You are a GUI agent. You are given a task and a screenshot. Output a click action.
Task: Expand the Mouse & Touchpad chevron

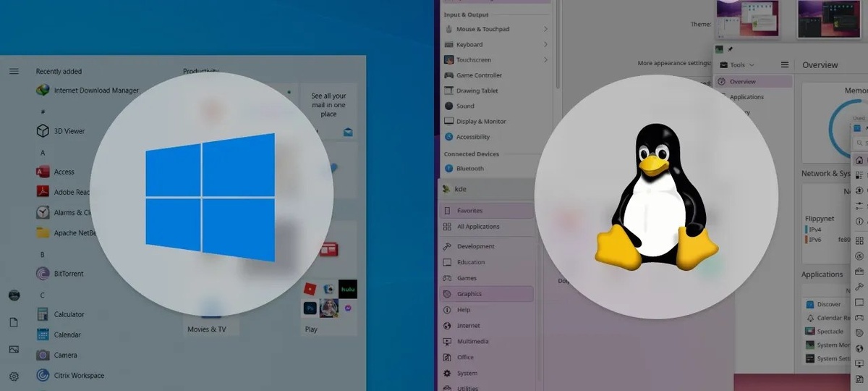point(545,29)
